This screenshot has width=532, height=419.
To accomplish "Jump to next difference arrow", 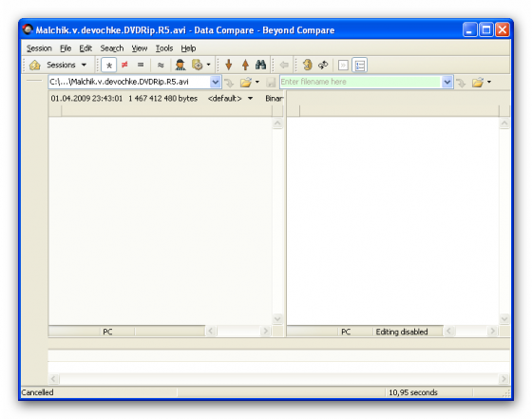I will tap(229, 65).
